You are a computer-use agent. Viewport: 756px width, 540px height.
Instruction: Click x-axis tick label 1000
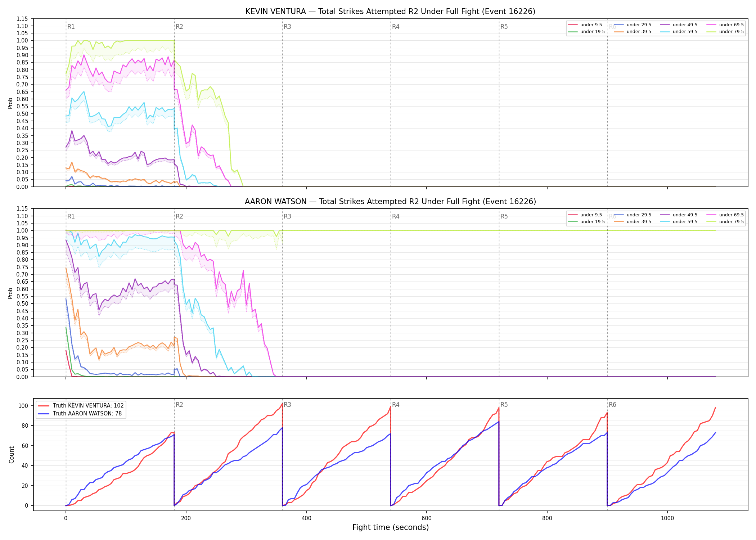tap(667, 518)
